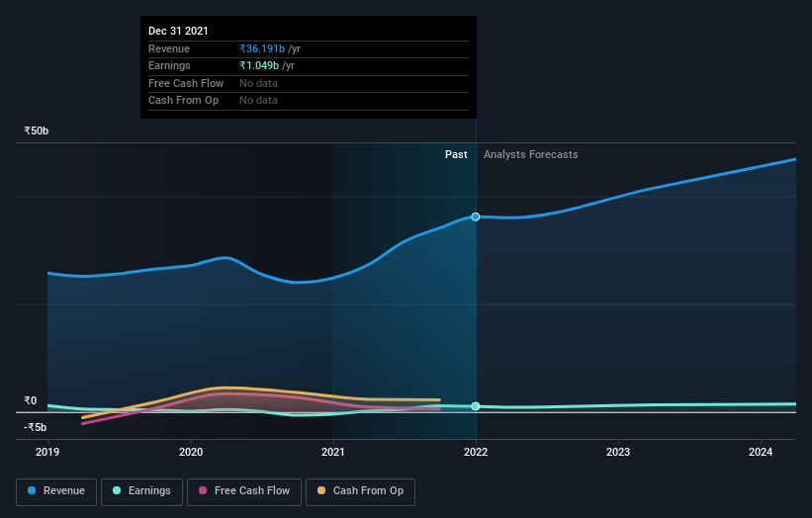The width and height of the screenshot is (812, 518).
Task: Click the Cash From Op No data value
Action: click(258, 101)
